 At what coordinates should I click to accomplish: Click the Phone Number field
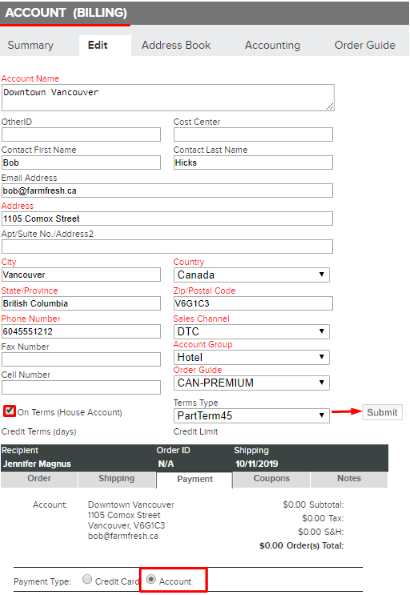81,332
